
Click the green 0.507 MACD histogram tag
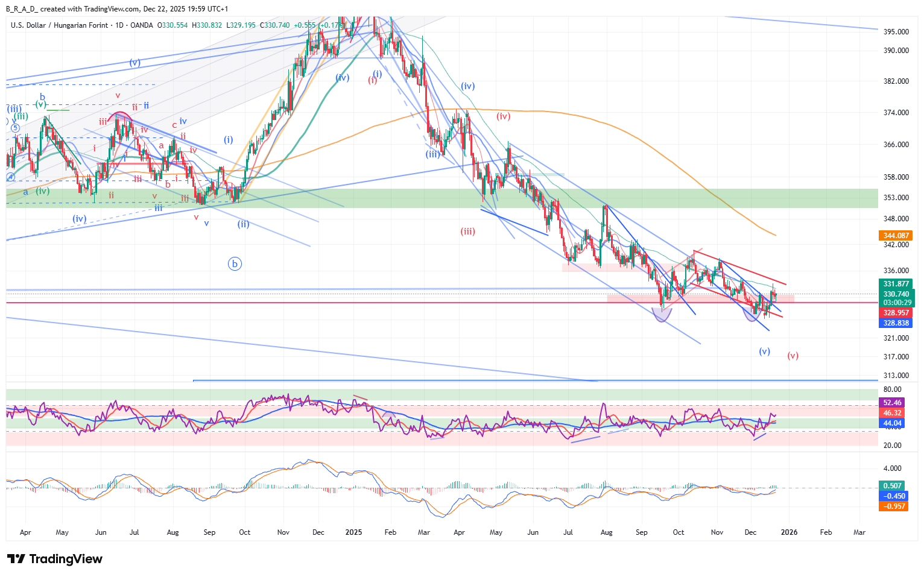[x=892, y=486]
